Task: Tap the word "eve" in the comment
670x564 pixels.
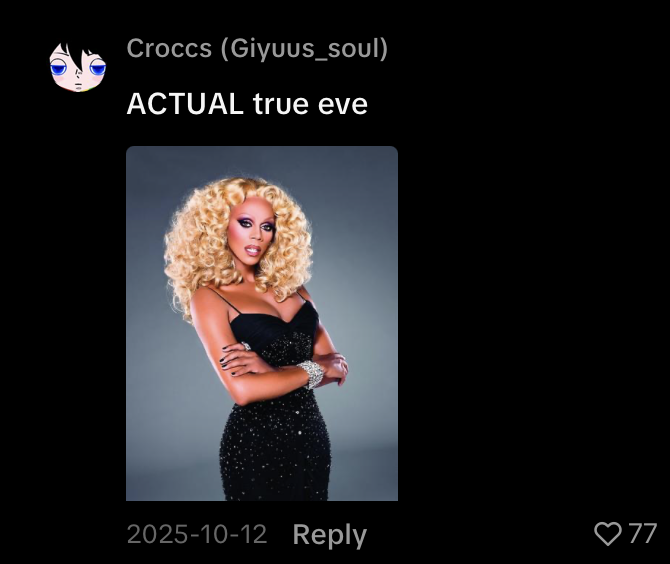Action: click(x=343, y=105)
